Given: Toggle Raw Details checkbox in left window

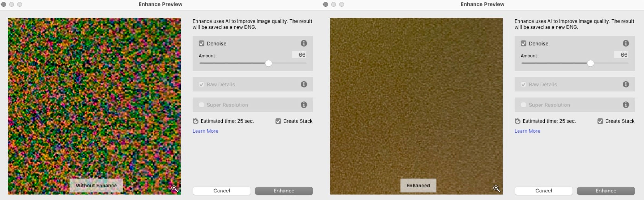Looking at the screenshot, I should (x=202, y=84).
